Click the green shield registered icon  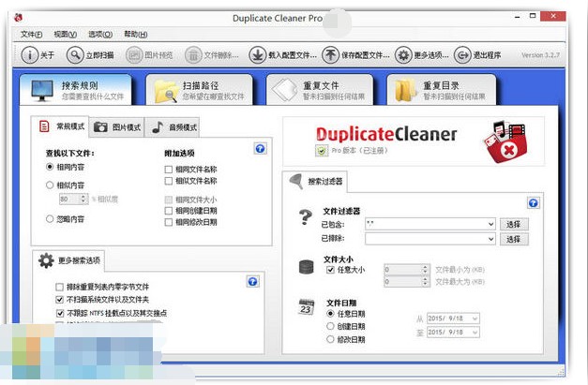pyautogui.click(x=322, y=151)
